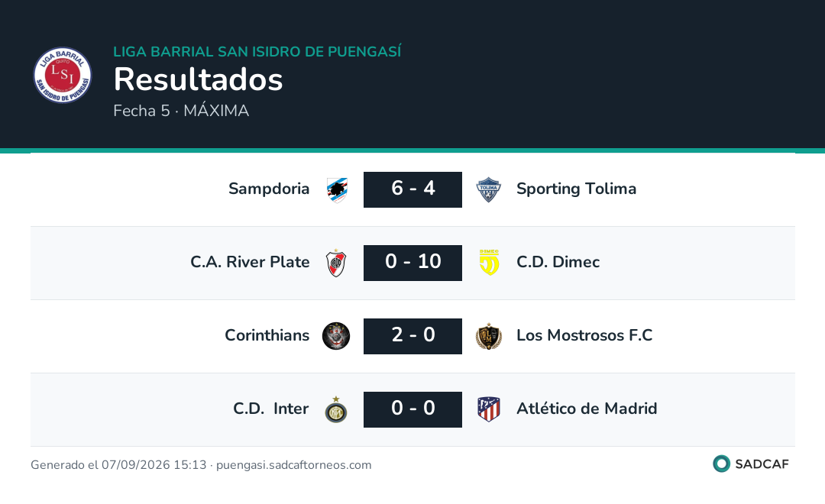Click the Los Mostrosos F.C name

(584, 335)
